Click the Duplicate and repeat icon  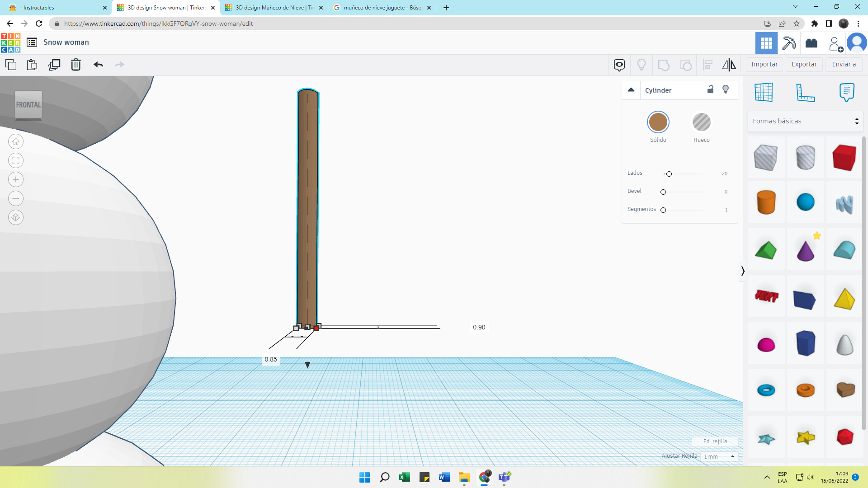pos(54,65)
